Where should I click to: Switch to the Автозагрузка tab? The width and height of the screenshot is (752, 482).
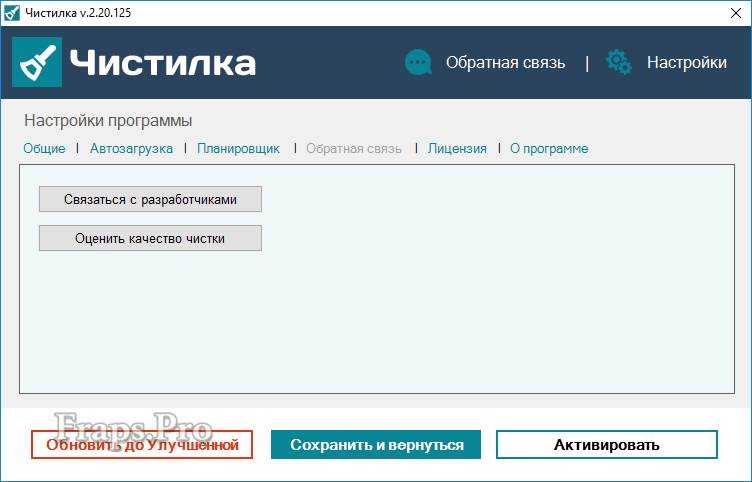(x=131, y=149)
